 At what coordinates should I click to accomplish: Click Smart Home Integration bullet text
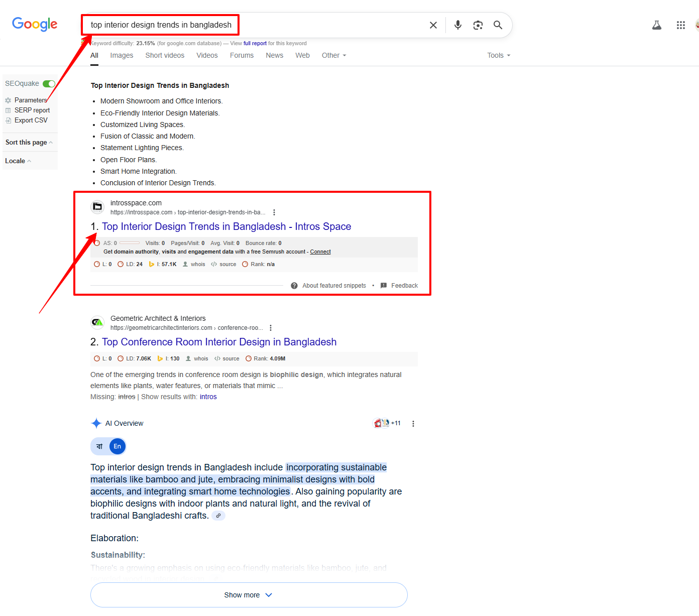[139, 172]
